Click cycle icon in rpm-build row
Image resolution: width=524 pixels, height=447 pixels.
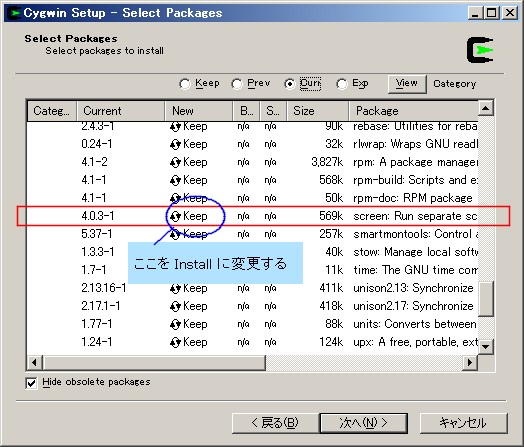[x=175, y=181]
